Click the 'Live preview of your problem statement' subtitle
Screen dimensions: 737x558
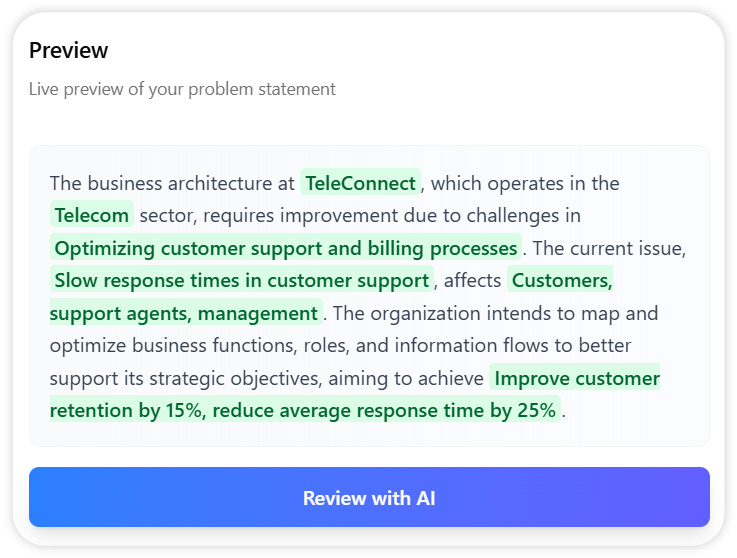pos(182,89)
